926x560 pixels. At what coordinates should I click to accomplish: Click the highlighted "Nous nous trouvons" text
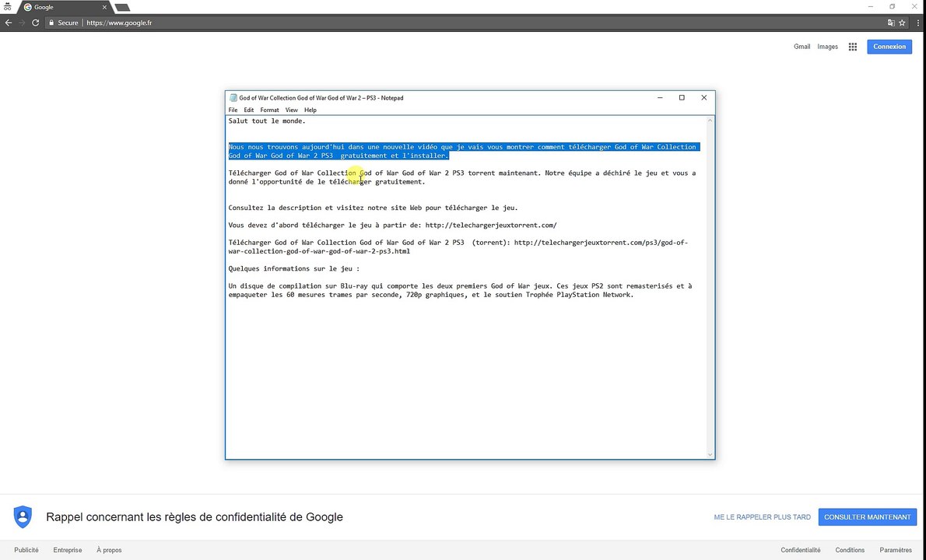tap(464, 151)
